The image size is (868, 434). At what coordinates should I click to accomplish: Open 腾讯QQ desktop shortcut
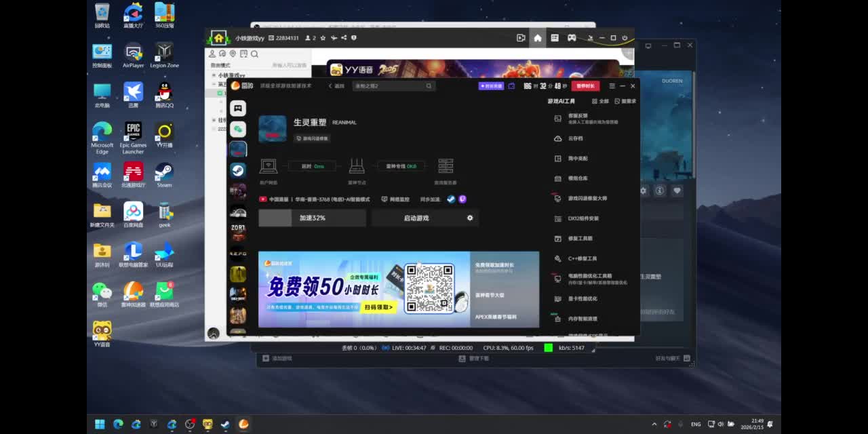[x=164, y=95]
